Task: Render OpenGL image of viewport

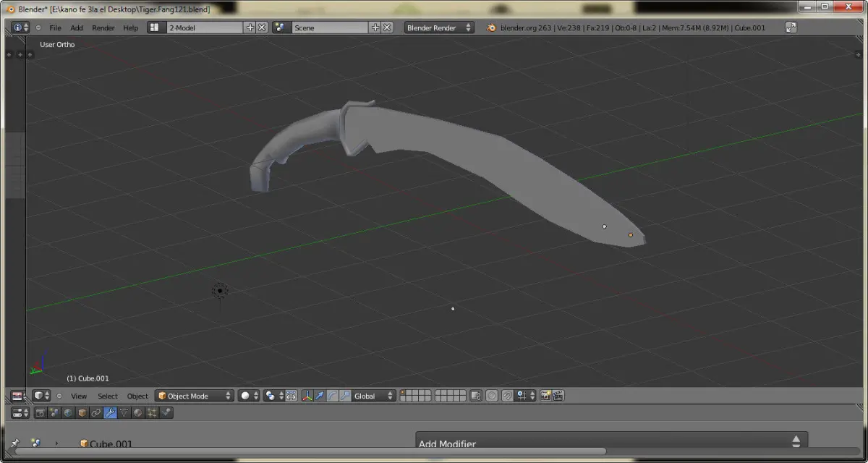Action: click(545, 396)
